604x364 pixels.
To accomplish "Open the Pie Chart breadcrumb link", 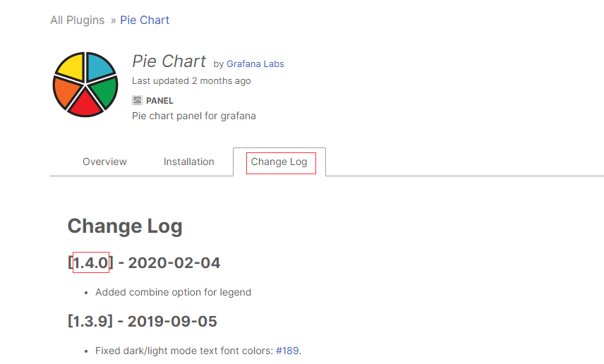I will tap(145, 20).
